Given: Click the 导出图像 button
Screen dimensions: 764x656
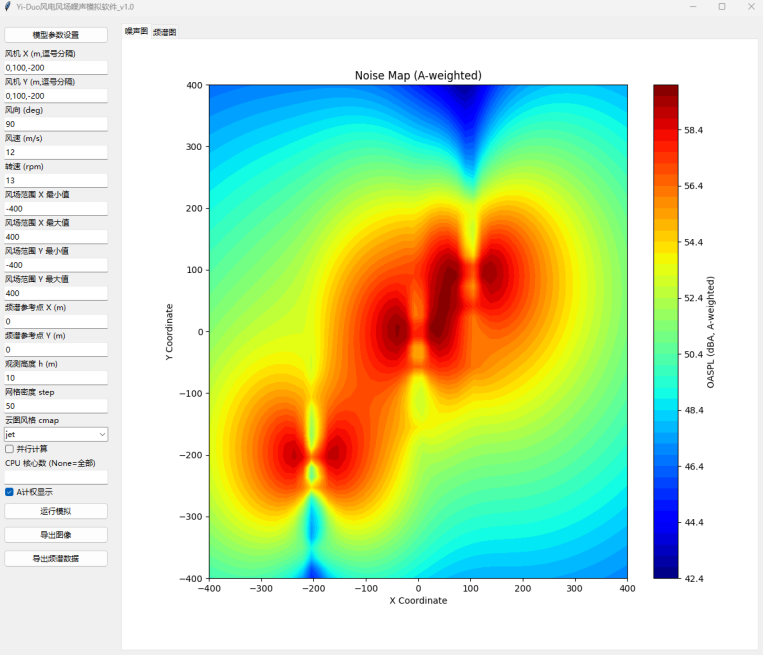Looking at the screenshot, I should 56,535.
